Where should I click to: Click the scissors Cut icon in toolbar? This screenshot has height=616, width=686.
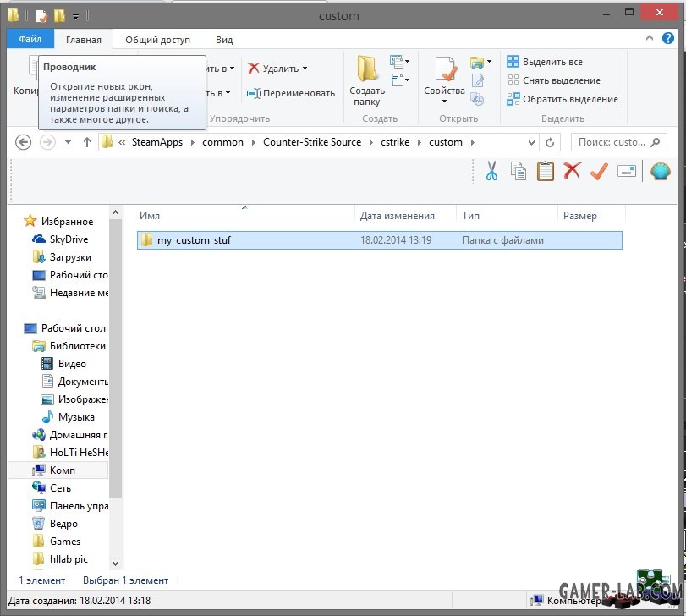(x=491, y=171)
